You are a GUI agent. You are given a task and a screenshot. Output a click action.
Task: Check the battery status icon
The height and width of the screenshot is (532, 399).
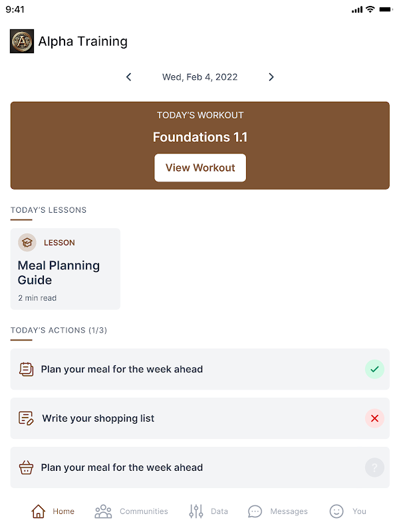(385, 10)
